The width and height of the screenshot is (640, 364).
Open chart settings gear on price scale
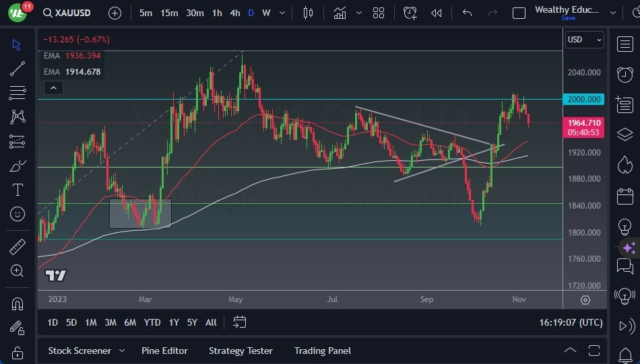[585, 300]
